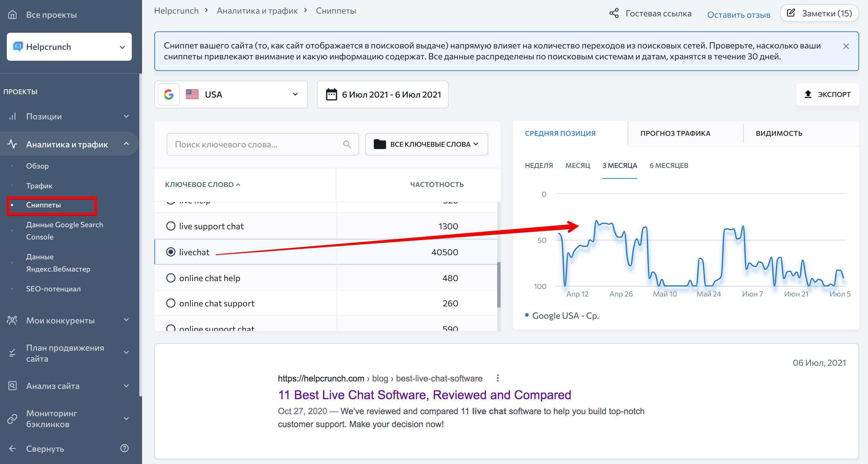The image size is (868, 464).
Task: Expand the Мои конкуренты section chevron
Action: tap(126, 320)
